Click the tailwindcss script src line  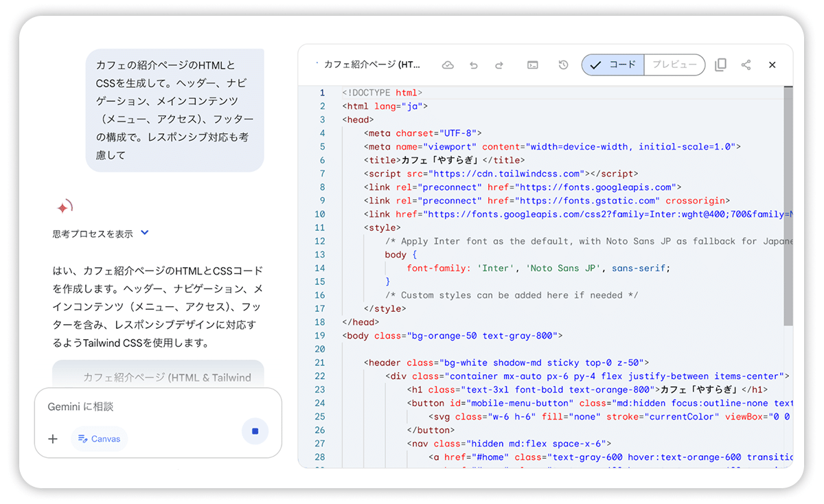[x=501, y=174]
